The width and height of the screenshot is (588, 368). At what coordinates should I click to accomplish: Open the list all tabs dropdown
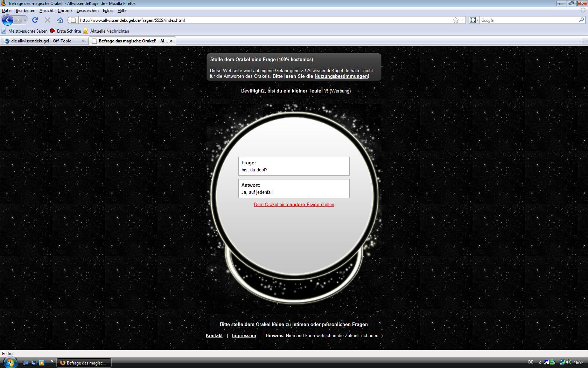(x=584, y=41)
